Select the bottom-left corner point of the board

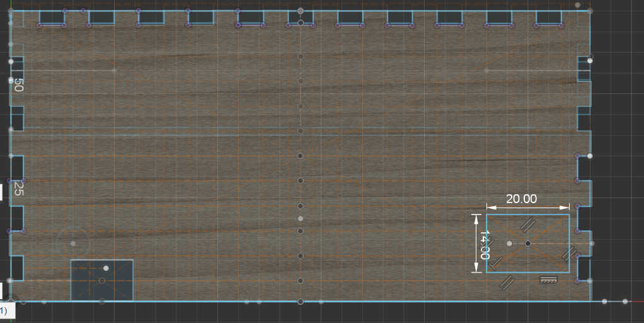click(11, 302)
